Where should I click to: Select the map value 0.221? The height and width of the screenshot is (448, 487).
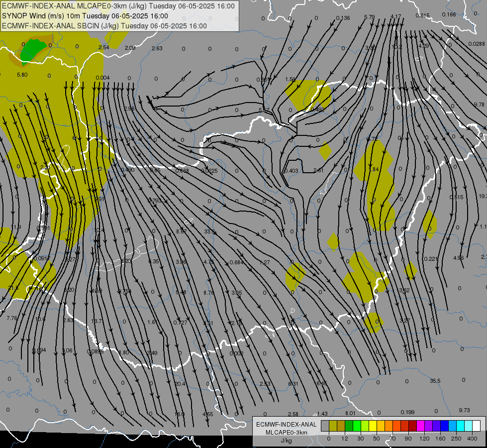point(430,259)
